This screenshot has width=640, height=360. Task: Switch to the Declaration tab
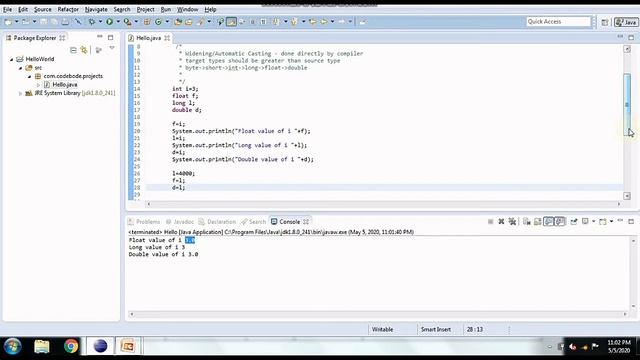(x=217, y=222)
